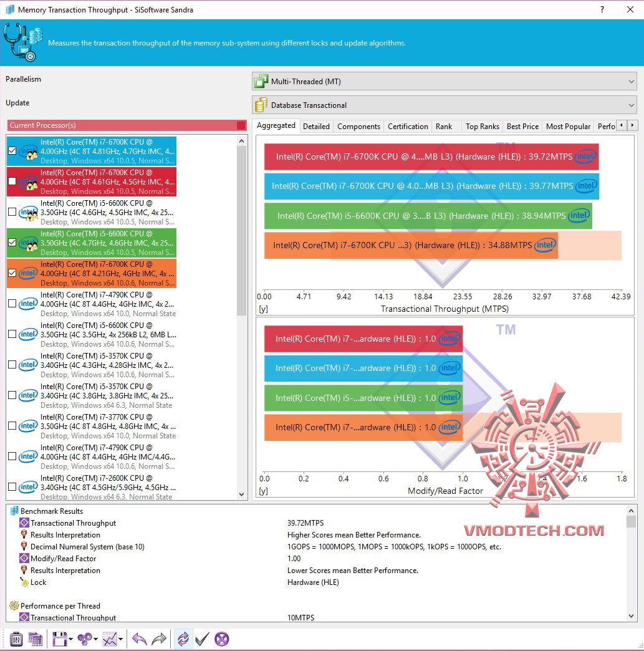The image size is (644, 651).
Task: Click the purple gears engine icon
Action: pyautogui.click(x=85, y=639)
